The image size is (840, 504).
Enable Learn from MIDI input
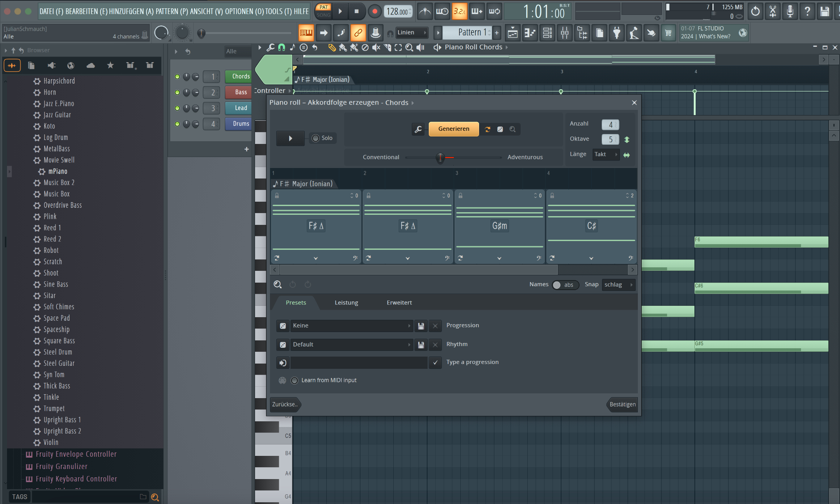click(x=294, y=381)
